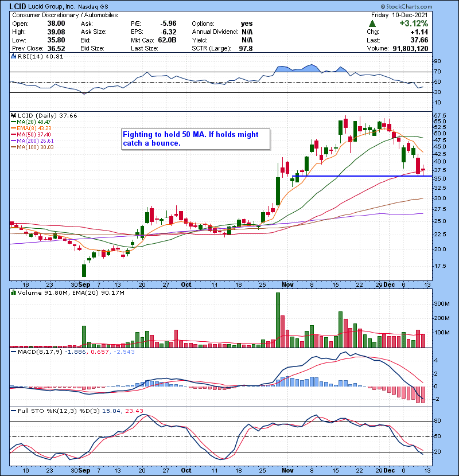
Task: Click the Last value 37.66 in header
Action: click(419, 40)
